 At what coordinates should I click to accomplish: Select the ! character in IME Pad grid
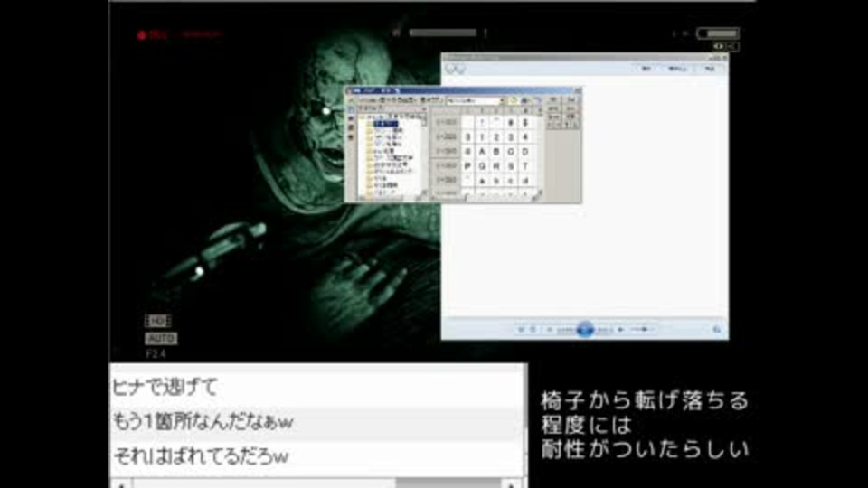coord(482,123)
